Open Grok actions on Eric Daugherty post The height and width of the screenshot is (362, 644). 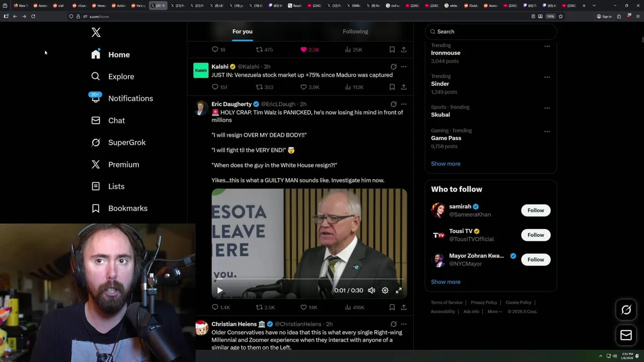[x=393, y=104]
